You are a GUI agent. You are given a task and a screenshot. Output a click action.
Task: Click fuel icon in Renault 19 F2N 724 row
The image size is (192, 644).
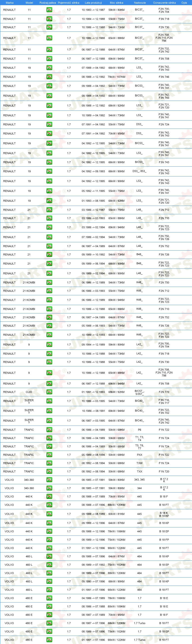point(49,124)
